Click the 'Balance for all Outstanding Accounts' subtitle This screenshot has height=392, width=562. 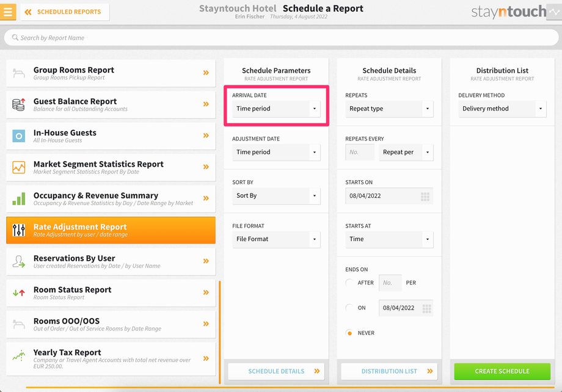click(81, 109)
